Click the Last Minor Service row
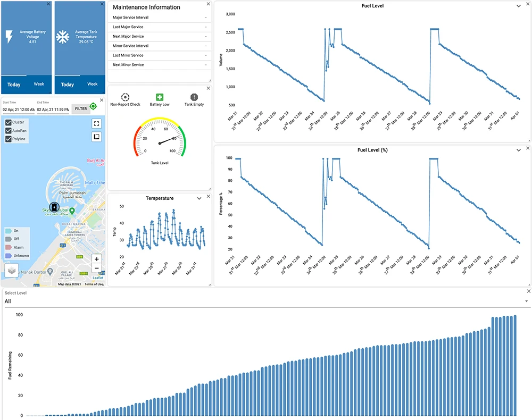Image resolution: width=532 pixels, height=420 pixels. coord(160,56)
